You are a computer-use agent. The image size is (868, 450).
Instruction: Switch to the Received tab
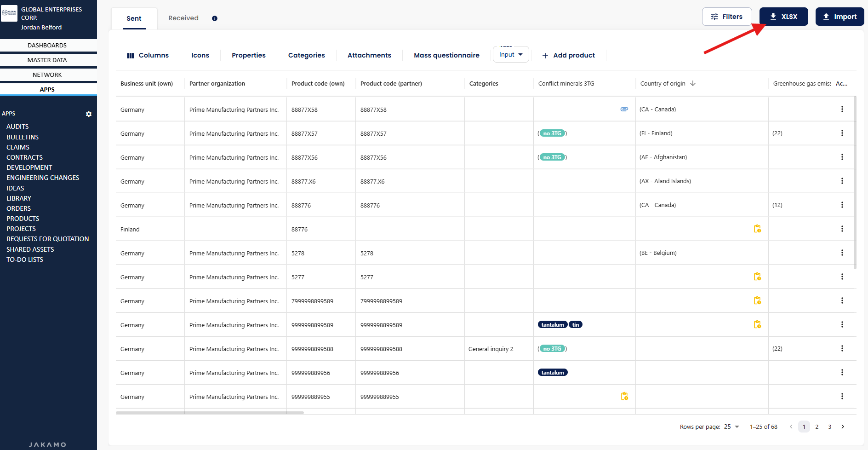pos(183,18)
